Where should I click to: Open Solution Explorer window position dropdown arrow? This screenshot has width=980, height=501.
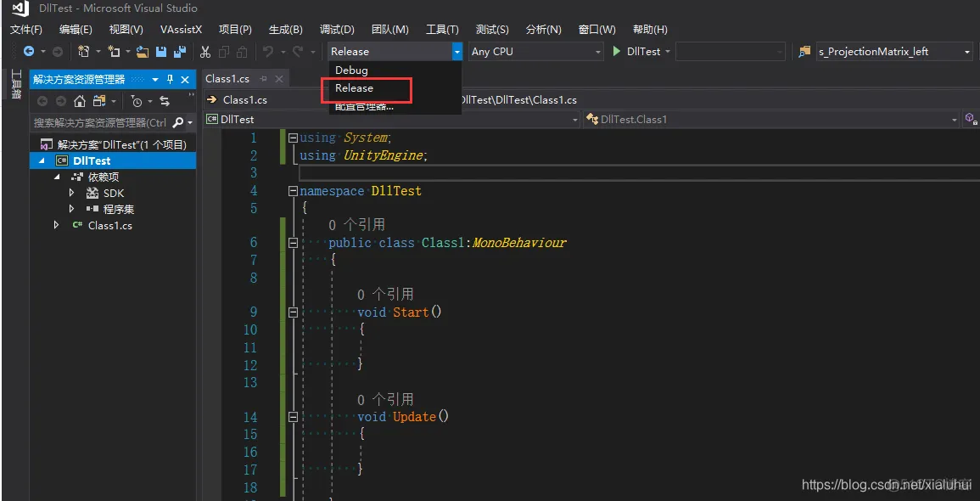tap(155, 80)
